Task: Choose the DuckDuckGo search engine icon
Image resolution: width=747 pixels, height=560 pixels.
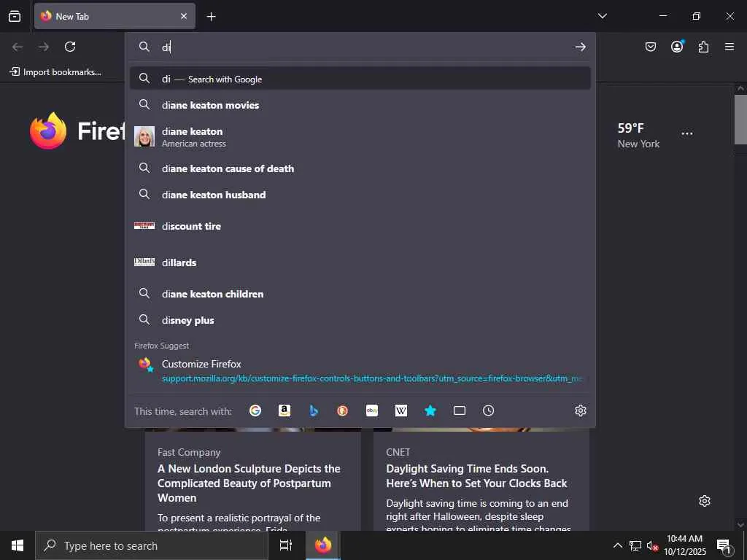Action: (x=343, y=411)
